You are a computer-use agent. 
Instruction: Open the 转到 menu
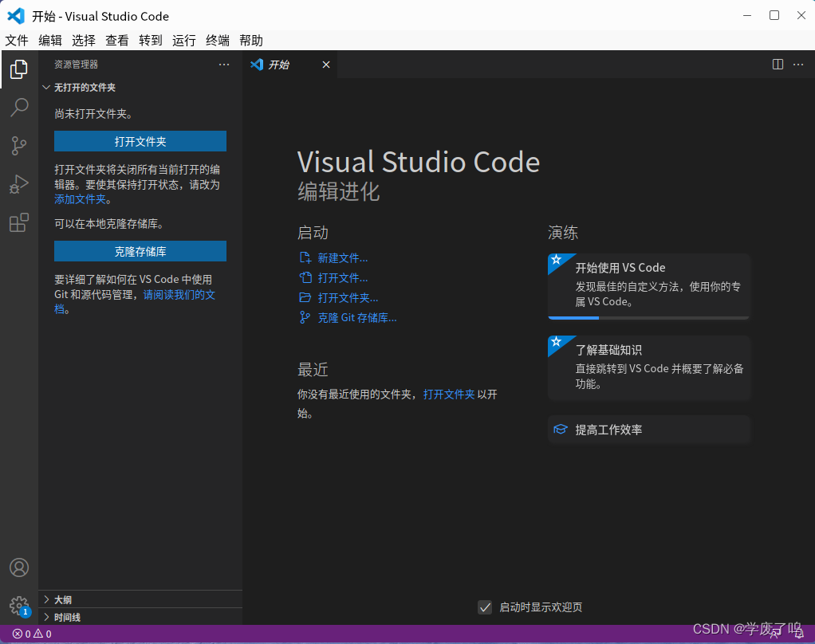tap(151, 41)
